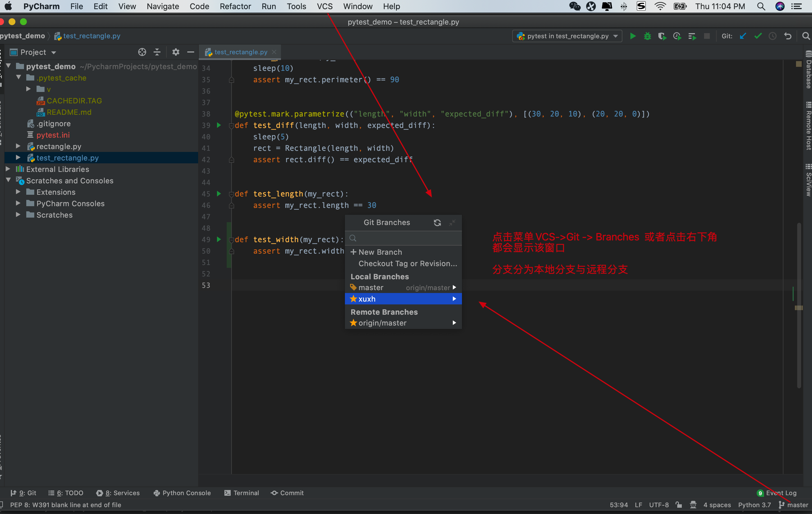Collapse Scratches and Consoles node

9,180
